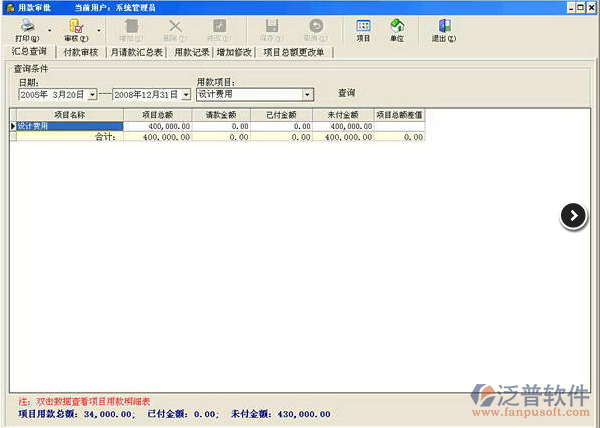600x428 pixels.
Task: Minimize the 用款审批 window
Action: (x=571, y=8)
